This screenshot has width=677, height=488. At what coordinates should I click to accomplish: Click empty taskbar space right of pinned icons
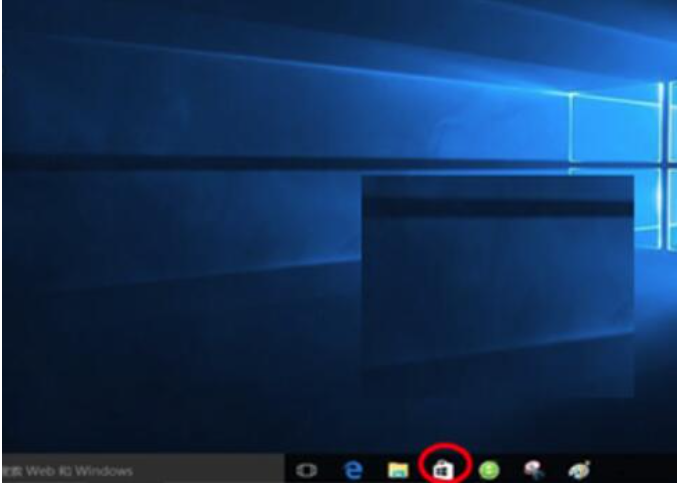[635, 469]
